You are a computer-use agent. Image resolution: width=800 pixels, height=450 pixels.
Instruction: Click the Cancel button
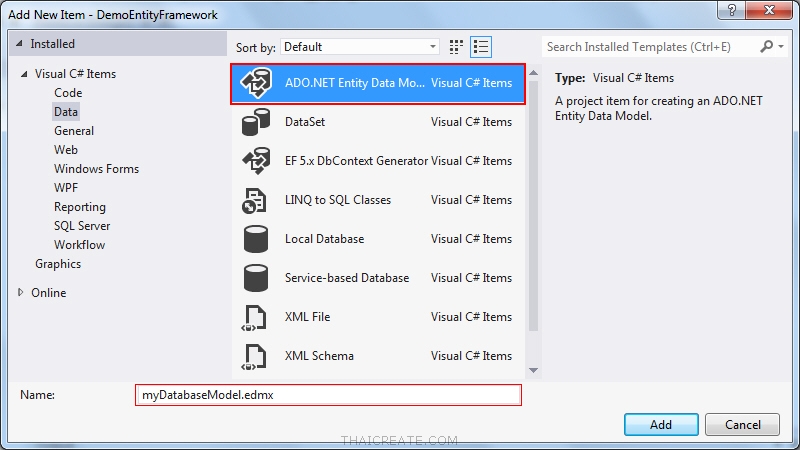coord(742,424)
